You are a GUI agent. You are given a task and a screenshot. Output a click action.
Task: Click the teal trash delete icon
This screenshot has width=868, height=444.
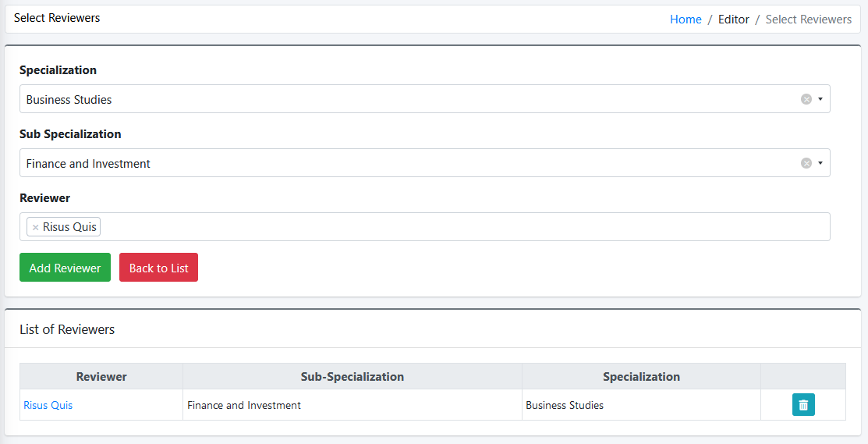(x=803, y=405)
